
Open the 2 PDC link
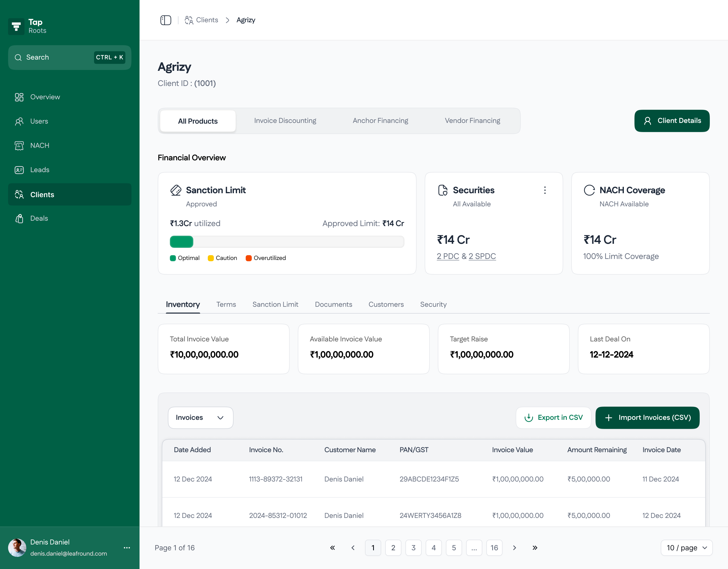(x=448, y=256)
